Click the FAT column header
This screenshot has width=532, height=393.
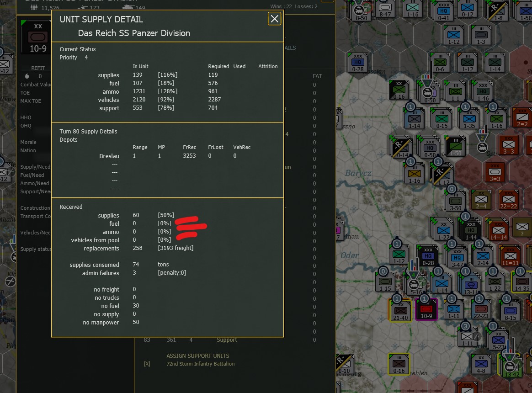pos(317,76)
